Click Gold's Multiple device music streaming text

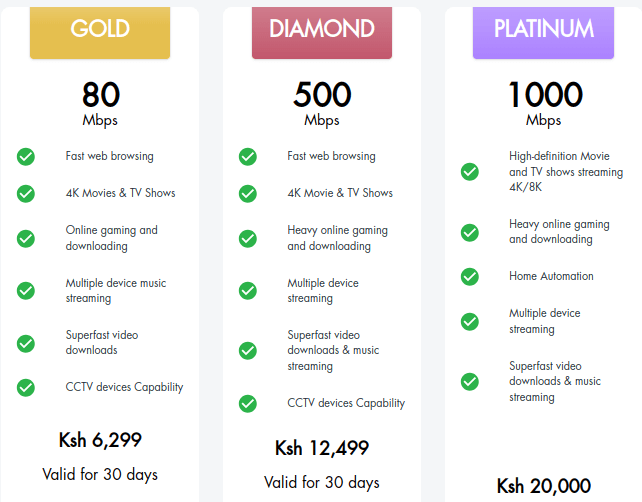point(116,291)
